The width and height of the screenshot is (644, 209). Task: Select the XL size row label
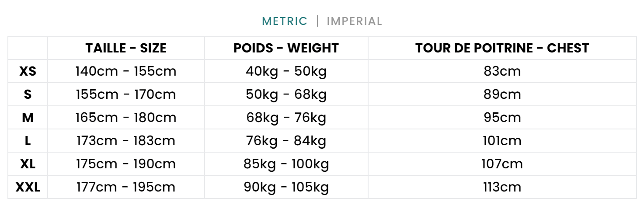click(28, 164)
